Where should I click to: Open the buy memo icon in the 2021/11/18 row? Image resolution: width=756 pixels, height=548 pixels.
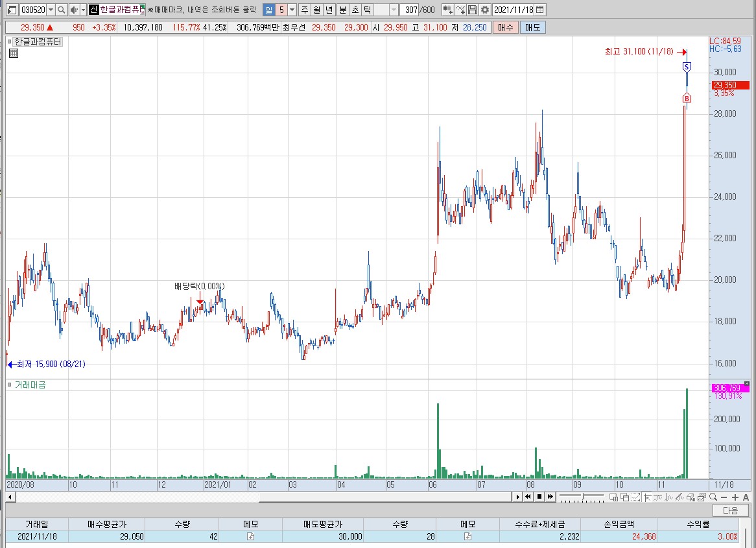pos(250,536)
